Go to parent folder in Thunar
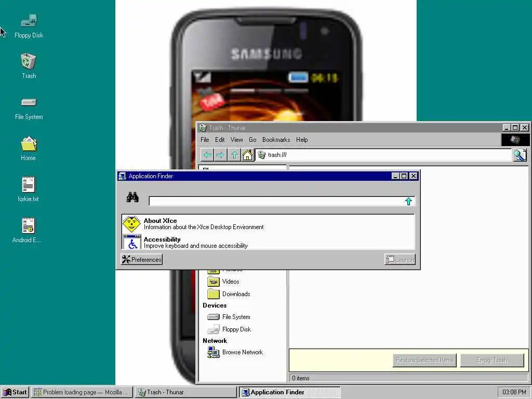 234,155
